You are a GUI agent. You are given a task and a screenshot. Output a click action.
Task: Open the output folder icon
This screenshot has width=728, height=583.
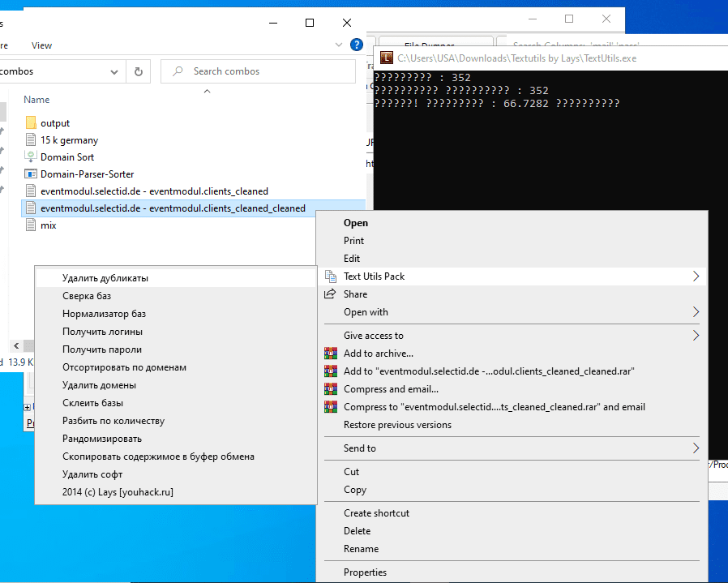[31, 123]
